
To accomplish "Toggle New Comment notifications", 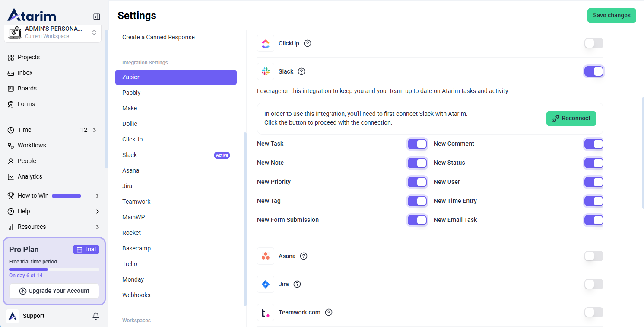I will pos(594,144).
